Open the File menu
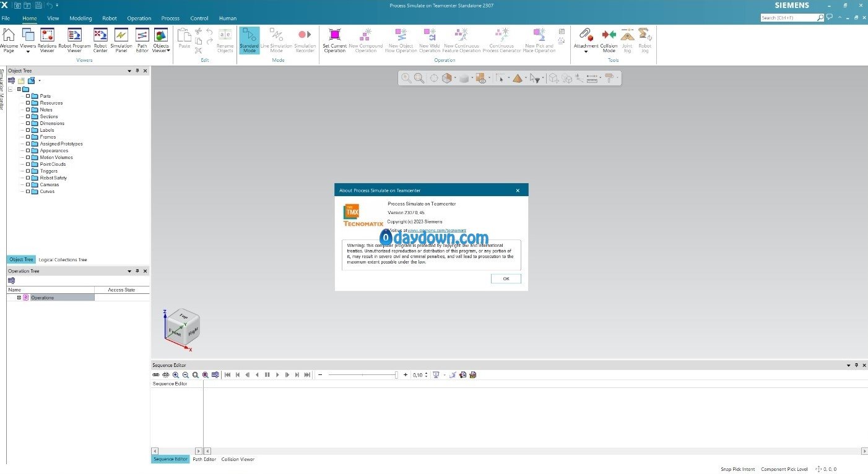Image resolution: width=868 pixels, height=474 pixels. pos(6,18)
